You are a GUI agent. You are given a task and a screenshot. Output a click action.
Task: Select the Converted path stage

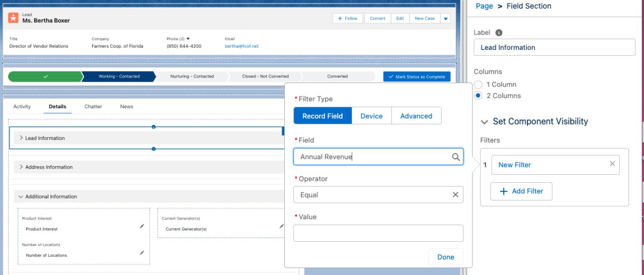[338, 77]
